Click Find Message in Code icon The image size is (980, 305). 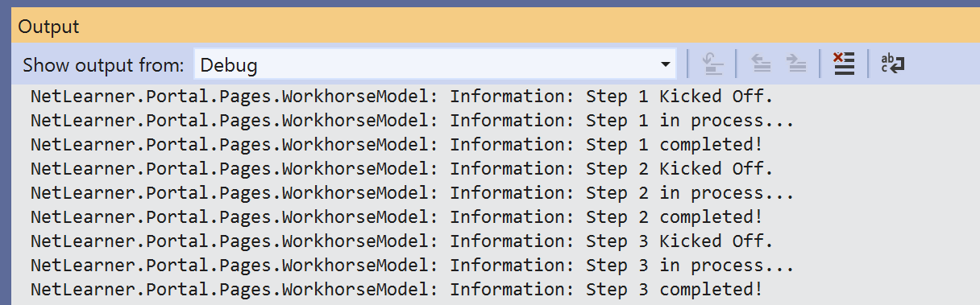click(712, 64)
